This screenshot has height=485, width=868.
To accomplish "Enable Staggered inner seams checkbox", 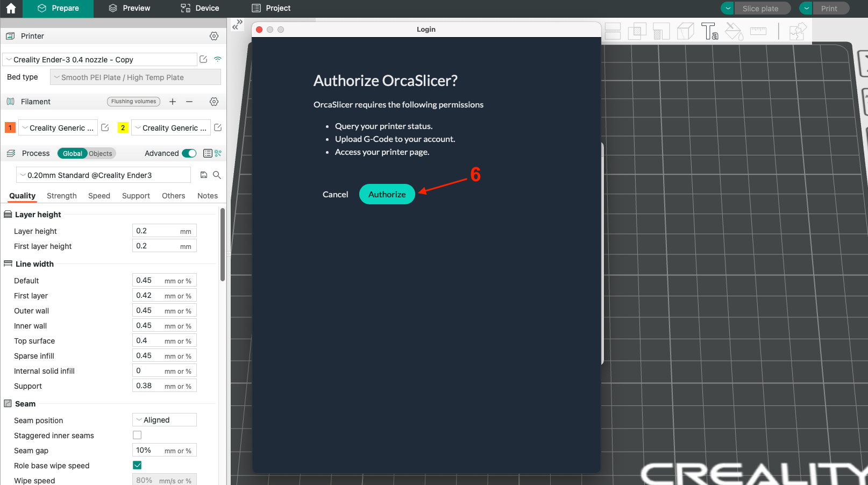I will [137, 435].
